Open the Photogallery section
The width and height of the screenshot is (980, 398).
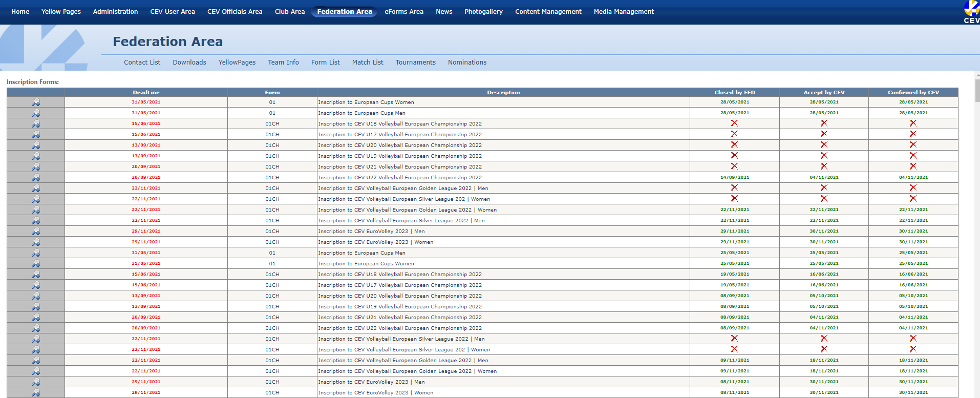click(x=483, y=11)
